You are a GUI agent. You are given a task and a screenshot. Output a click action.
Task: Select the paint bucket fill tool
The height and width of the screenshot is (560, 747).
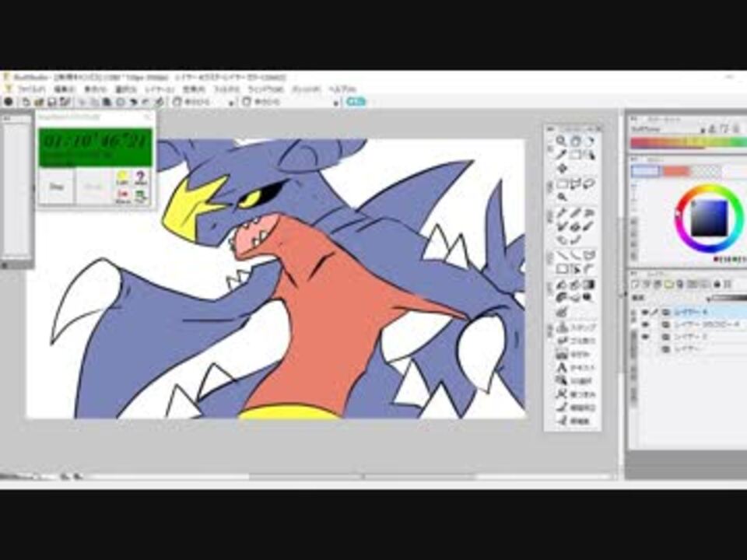(562, 285)
